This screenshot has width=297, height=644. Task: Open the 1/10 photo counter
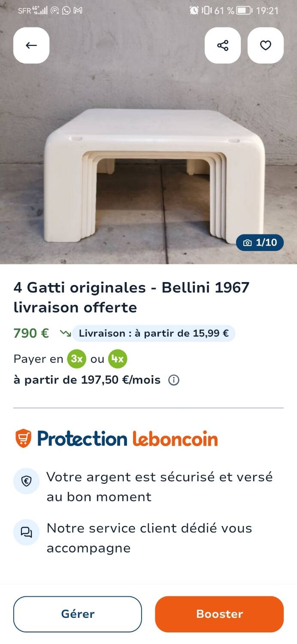(x=260, y=243)
